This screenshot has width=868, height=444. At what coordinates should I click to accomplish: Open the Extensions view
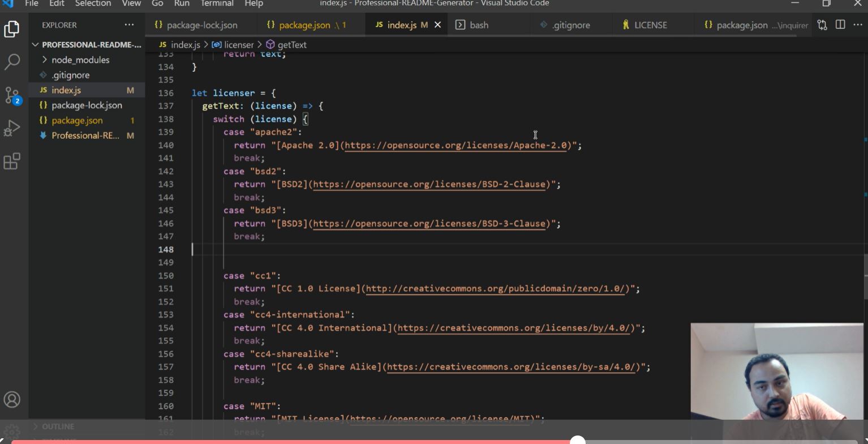(12, 161)
